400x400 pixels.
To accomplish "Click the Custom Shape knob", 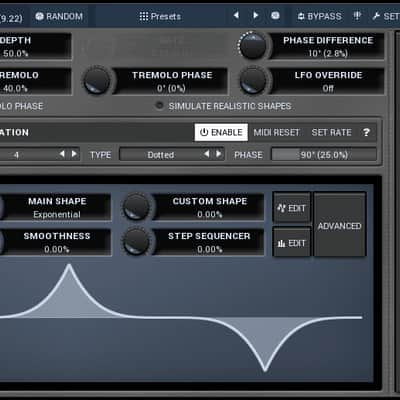I will [136, 206].
